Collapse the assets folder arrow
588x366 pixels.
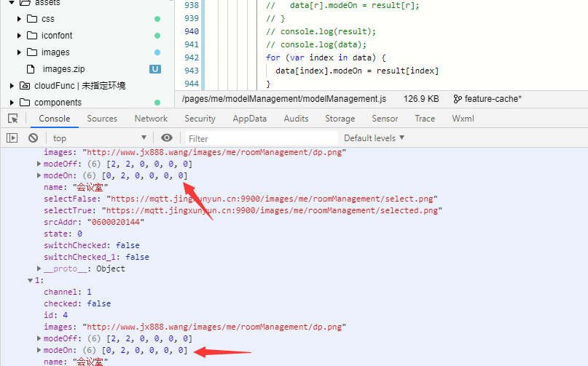tap(12, 3)
